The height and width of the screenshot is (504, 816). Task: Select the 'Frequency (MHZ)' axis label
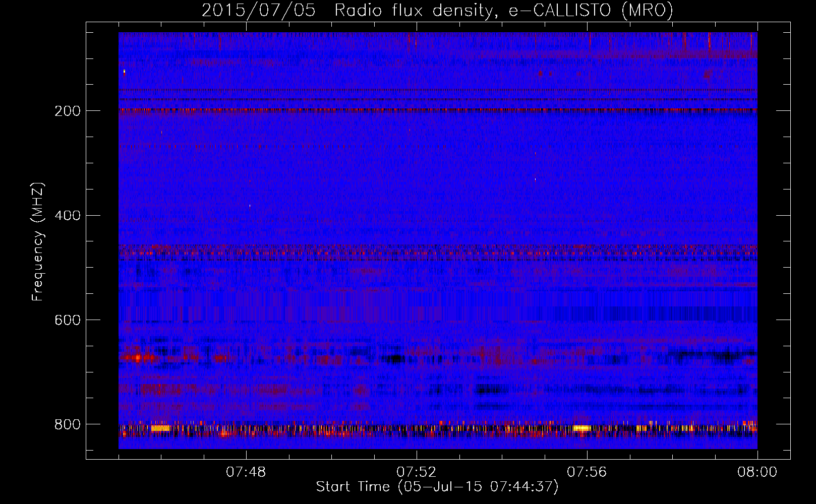pos(38,242)
